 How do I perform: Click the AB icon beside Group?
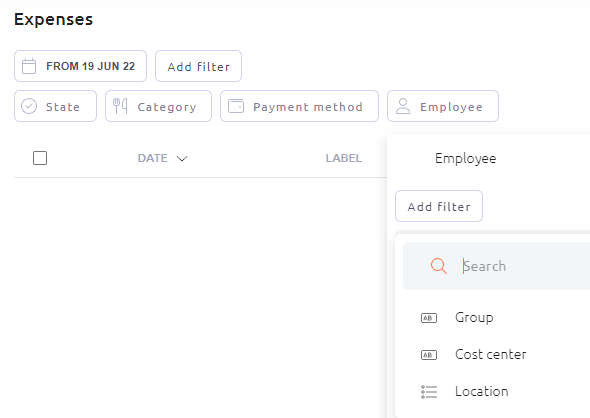(429, 318)
